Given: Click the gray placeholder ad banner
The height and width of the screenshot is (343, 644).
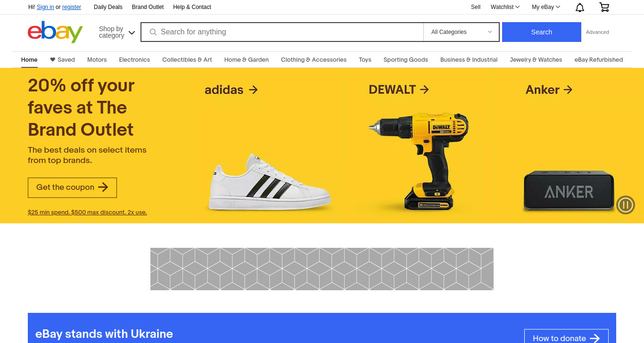Looking at the screenshot, I should pos(322,269).
